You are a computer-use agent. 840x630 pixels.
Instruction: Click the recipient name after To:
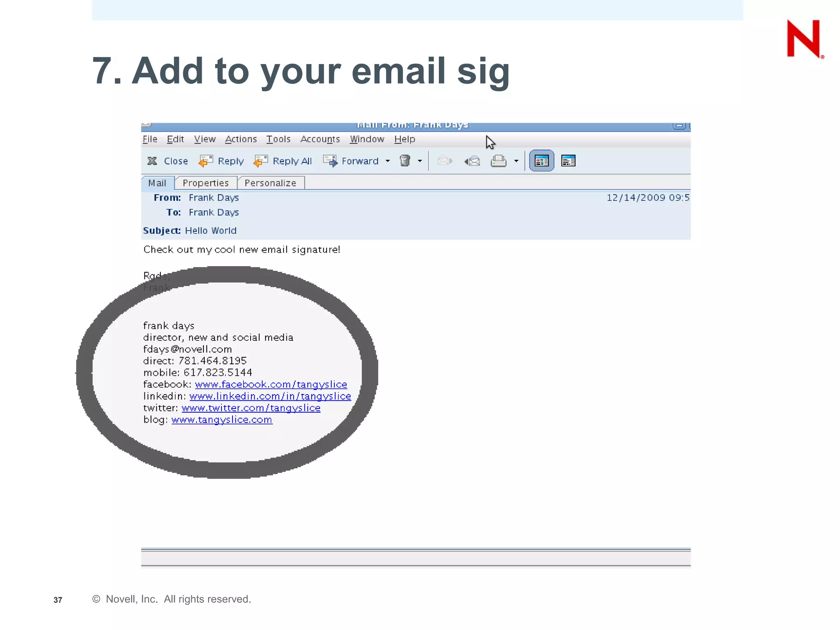click(214, 212)
